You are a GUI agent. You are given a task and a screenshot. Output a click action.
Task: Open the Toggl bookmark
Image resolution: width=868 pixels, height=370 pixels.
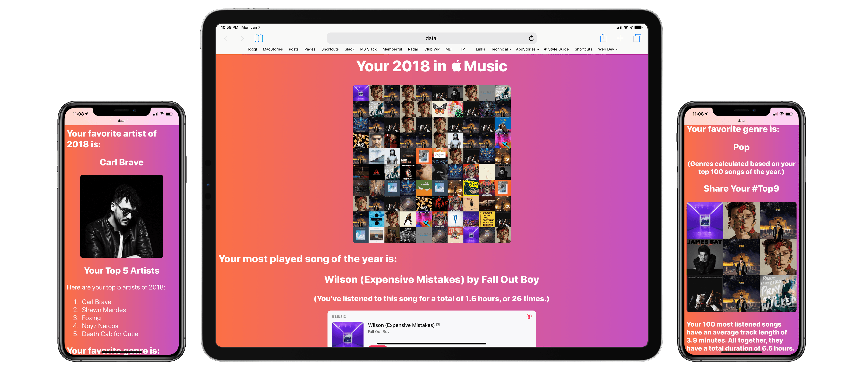tap(252, 49)
